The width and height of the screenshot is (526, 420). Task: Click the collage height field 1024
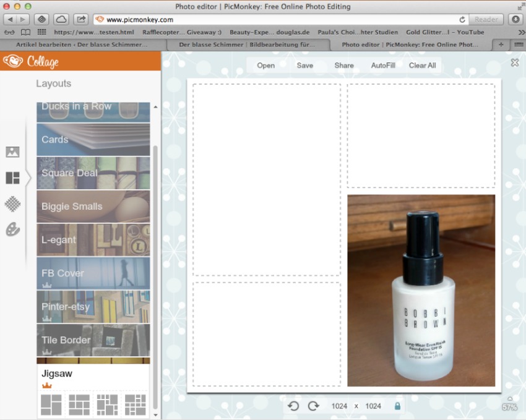point(373,406)
